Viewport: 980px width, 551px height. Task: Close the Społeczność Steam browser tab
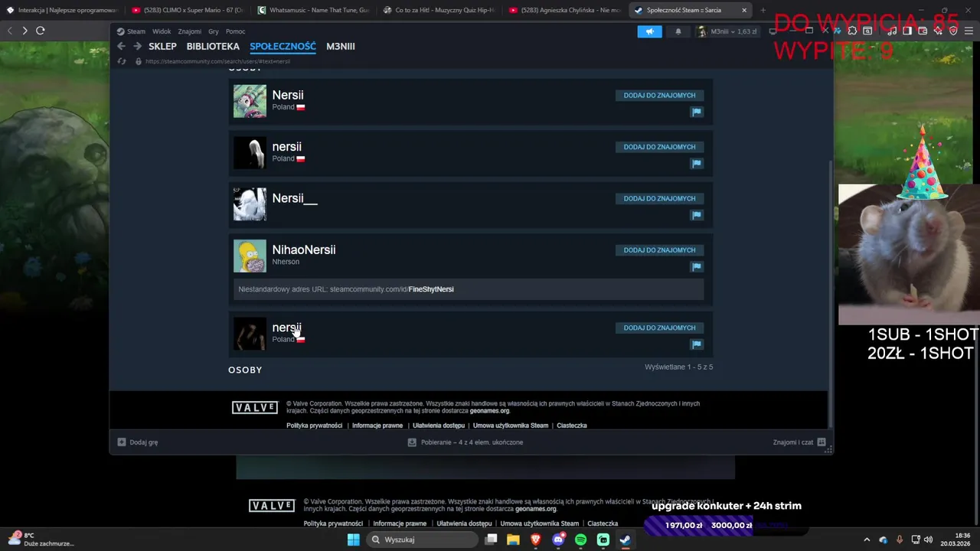(x=743, y=10)
